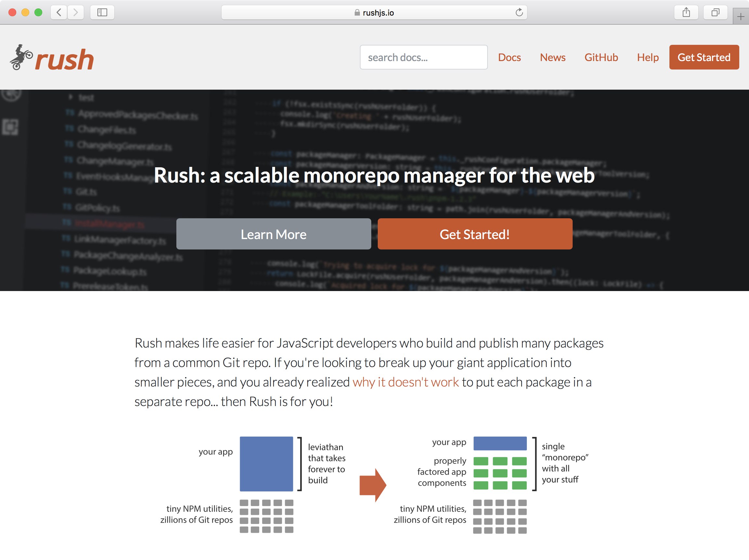The height and width of the screenshot is (560, 749).
Task: Minimize the window with the yellow button
Action: [x=25, y=13]
